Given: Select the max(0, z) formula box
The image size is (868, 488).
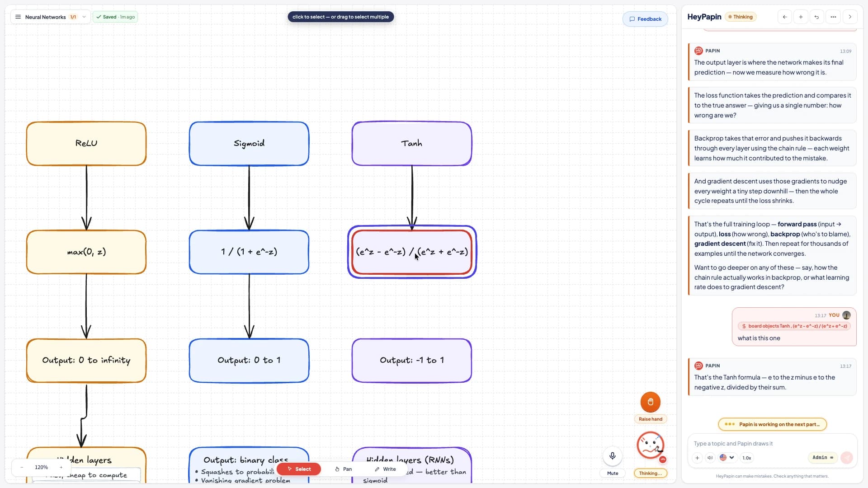Looking at the screenshot, I should pos(86,252).
